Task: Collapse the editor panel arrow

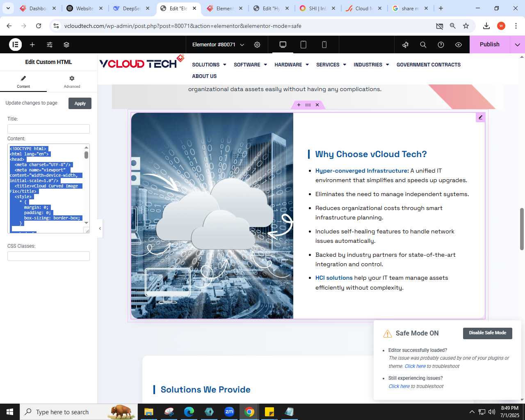Action: (100, 228)
